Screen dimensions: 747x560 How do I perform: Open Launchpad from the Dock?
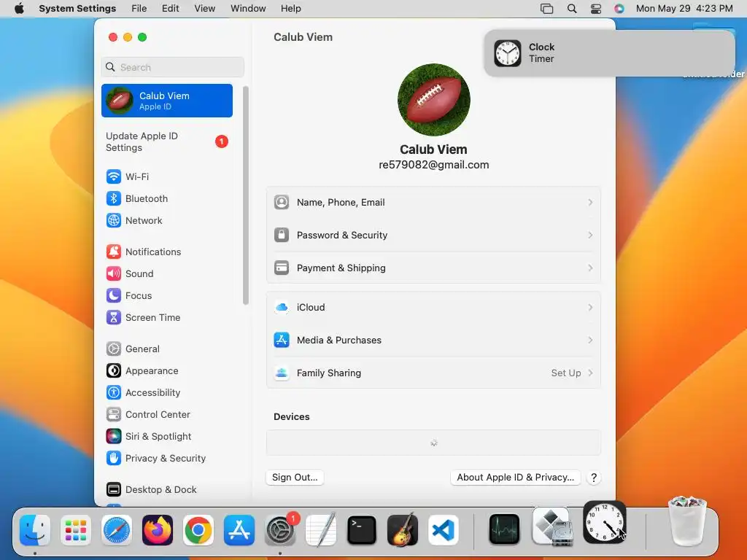[x=76, y=529]
